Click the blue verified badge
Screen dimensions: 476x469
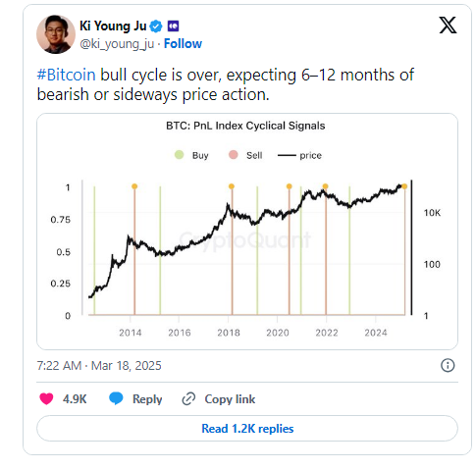point(156,26)
